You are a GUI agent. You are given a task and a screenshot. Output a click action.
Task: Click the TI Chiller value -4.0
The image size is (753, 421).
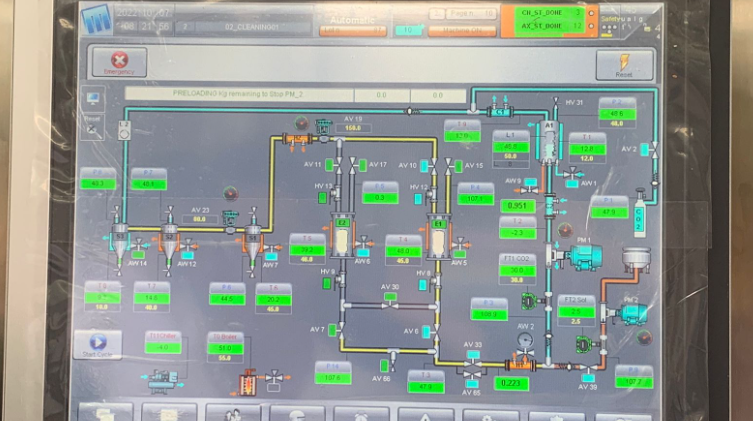pos(163,347)
